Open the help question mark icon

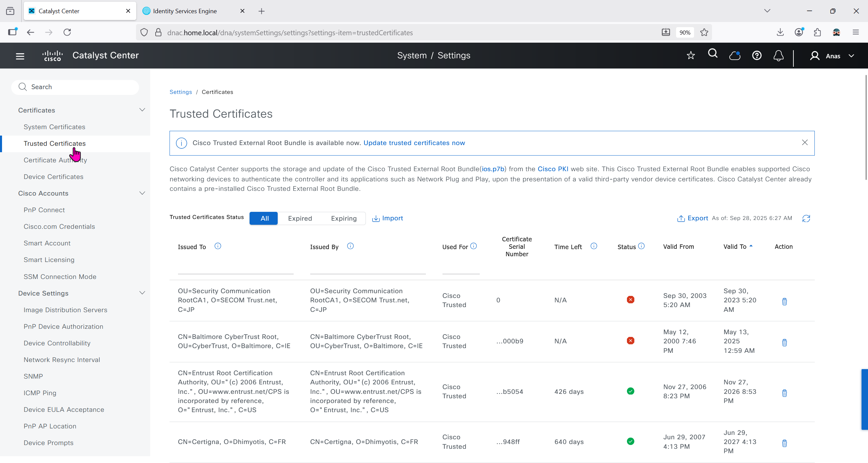[x=757, y=56]
